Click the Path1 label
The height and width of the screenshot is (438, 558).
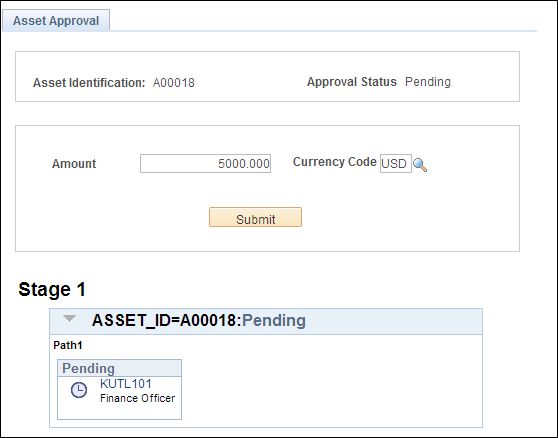pos(68,345)
